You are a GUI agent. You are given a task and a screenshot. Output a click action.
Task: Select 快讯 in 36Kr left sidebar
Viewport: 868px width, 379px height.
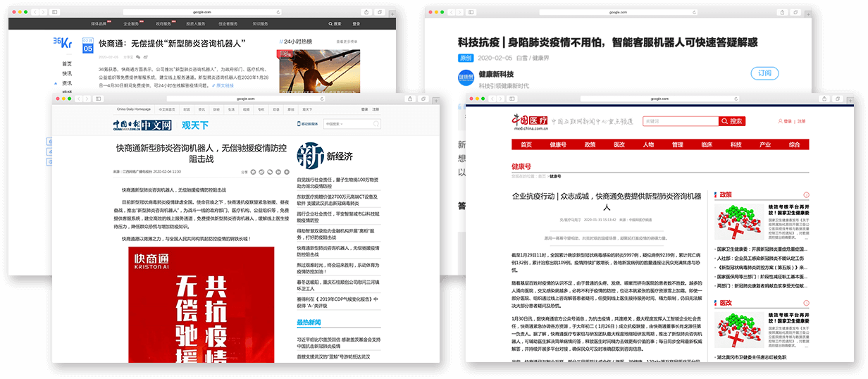66,73
